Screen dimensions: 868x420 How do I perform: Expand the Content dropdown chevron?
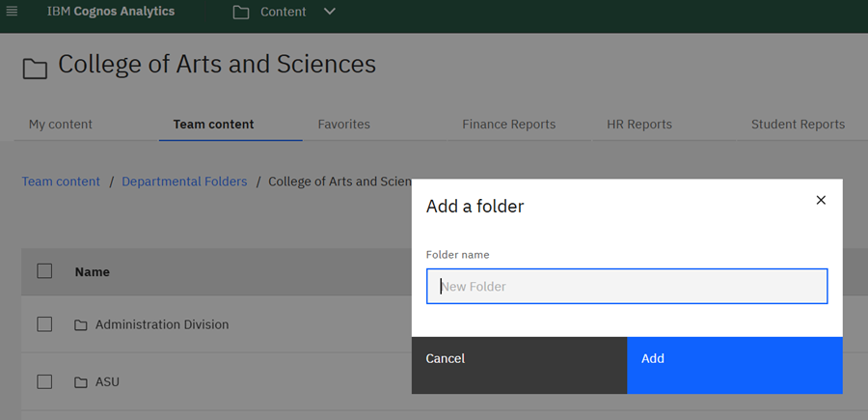coord(330,11)
